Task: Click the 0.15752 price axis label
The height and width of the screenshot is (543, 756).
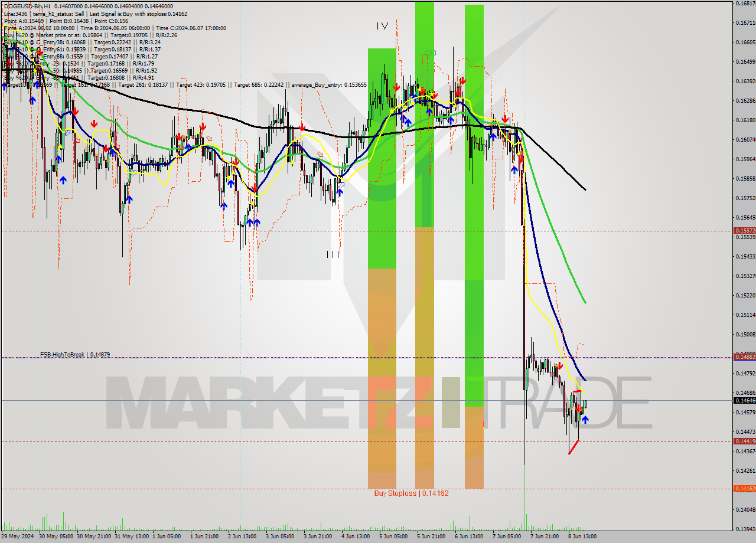Action: (x=745, y=198)
